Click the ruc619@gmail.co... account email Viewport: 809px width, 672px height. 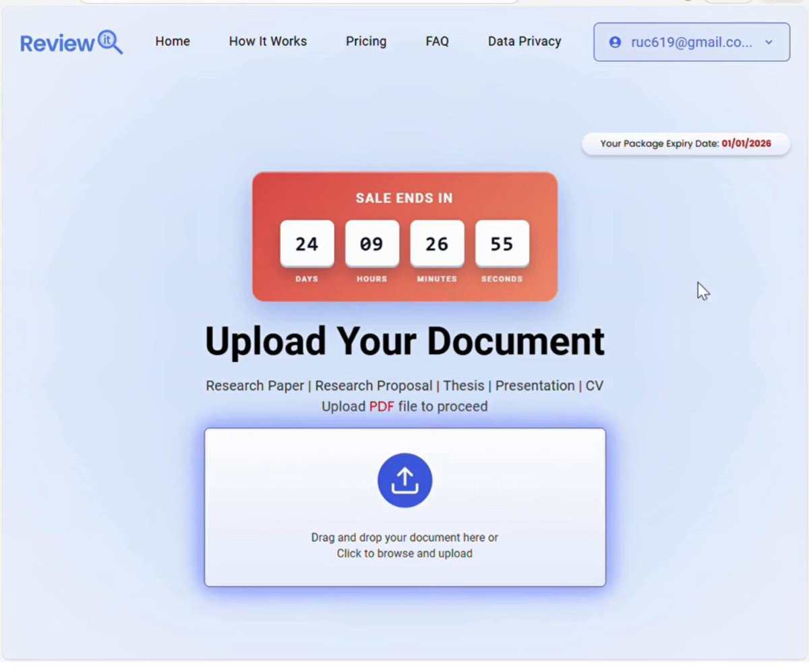coord(692,42)
